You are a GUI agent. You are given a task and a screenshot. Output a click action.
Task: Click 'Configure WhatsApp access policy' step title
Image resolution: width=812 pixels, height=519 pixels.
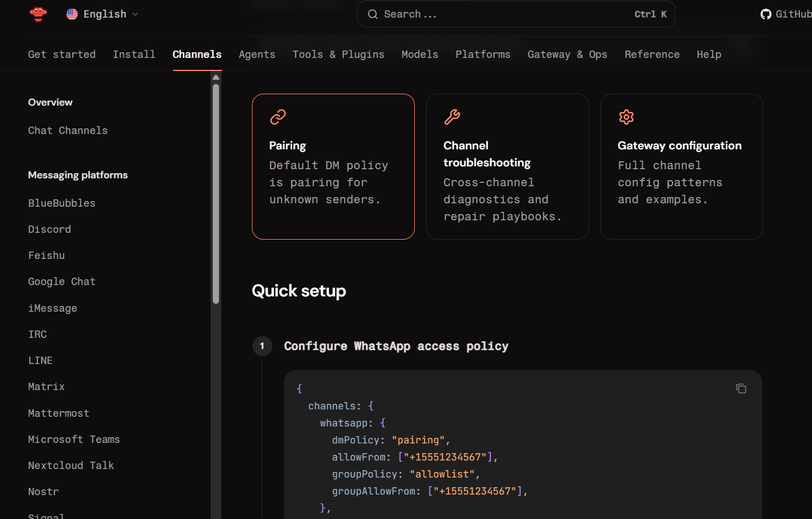click(x=396, y=346)
